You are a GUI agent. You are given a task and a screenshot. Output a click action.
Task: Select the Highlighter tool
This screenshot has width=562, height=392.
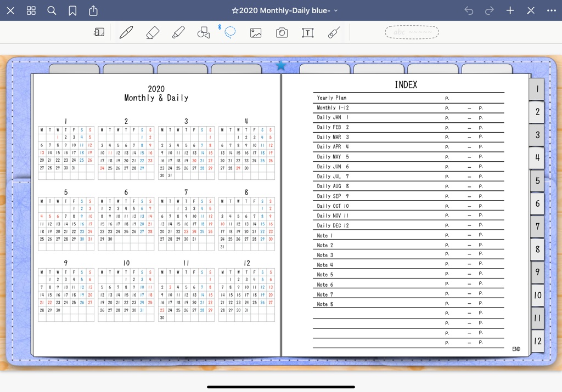178,32
